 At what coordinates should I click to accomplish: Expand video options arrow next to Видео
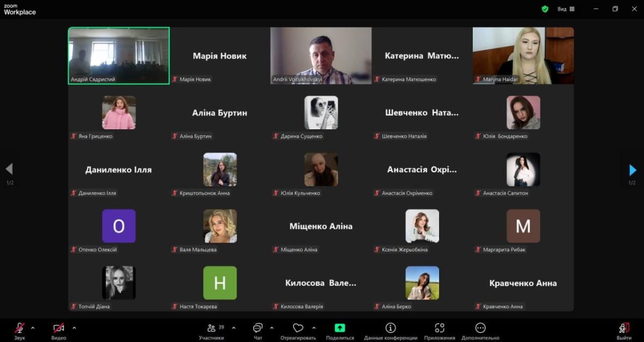(74, 328)
